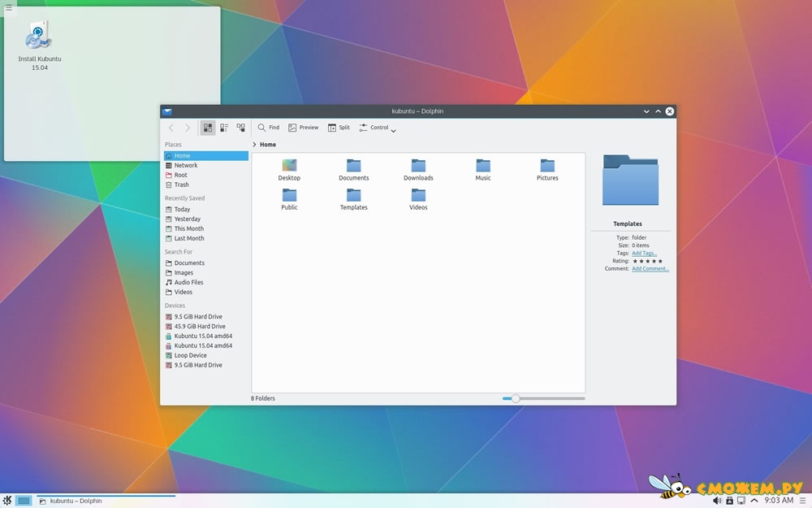Split the Dolphin view
The image size is (812, 508).
click(x=339, y=128)
